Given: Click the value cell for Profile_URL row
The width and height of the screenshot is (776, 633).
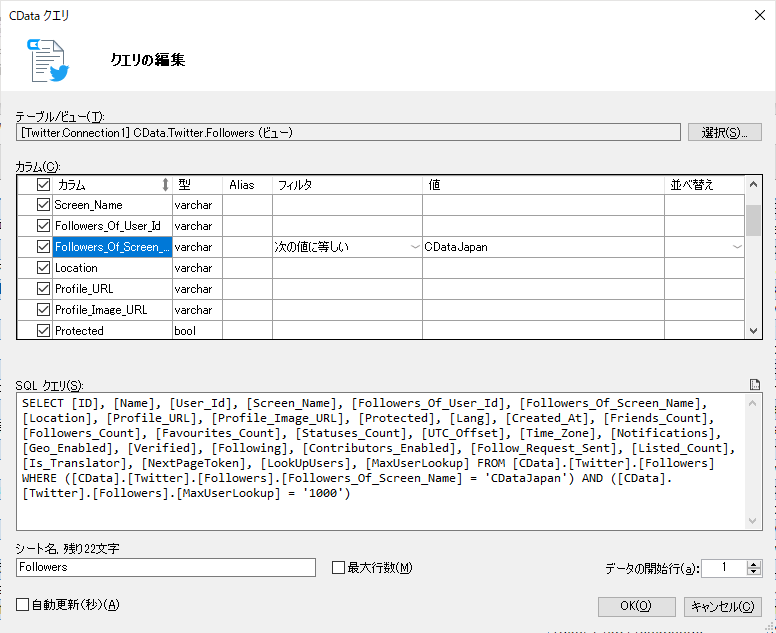Looking at the screenshot, I should click(x=543, y=289).
